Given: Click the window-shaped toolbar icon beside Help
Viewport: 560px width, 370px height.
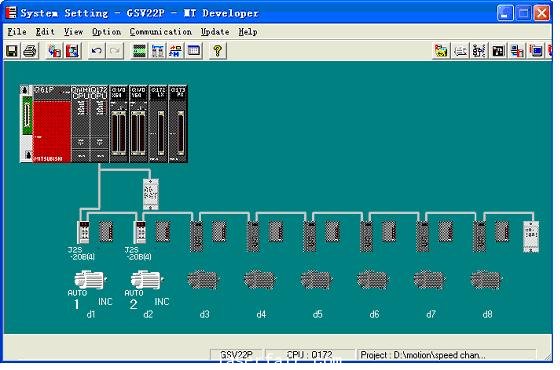Looking at the screenshot, I should pos(194,51).
